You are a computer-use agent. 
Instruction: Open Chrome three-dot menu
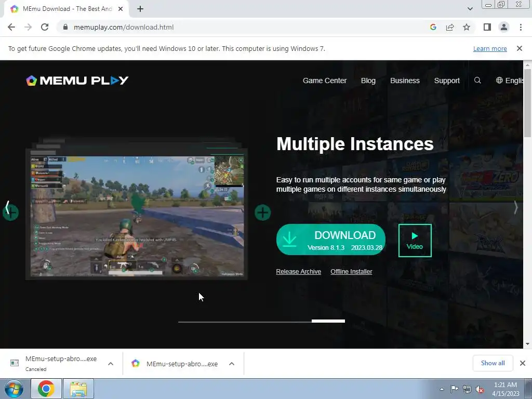521,27
